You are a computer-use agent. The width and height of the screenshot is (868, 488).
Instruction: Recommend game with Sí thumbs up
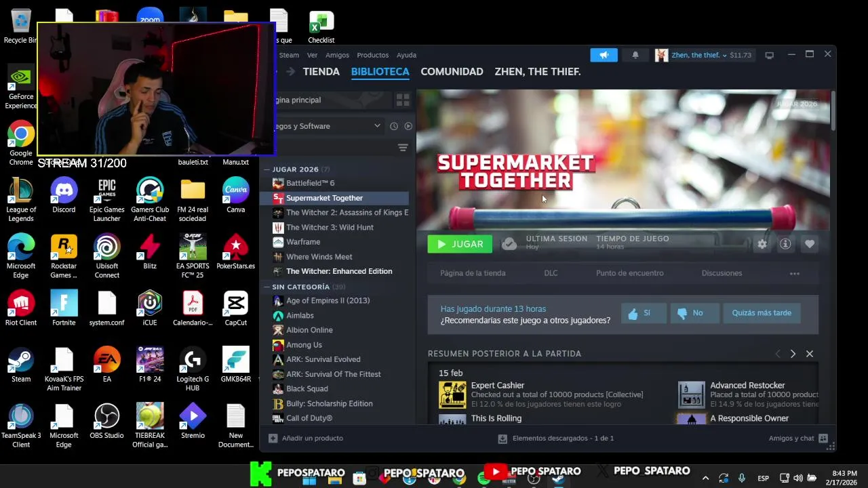pyautogui.click(x=644, y=313)
